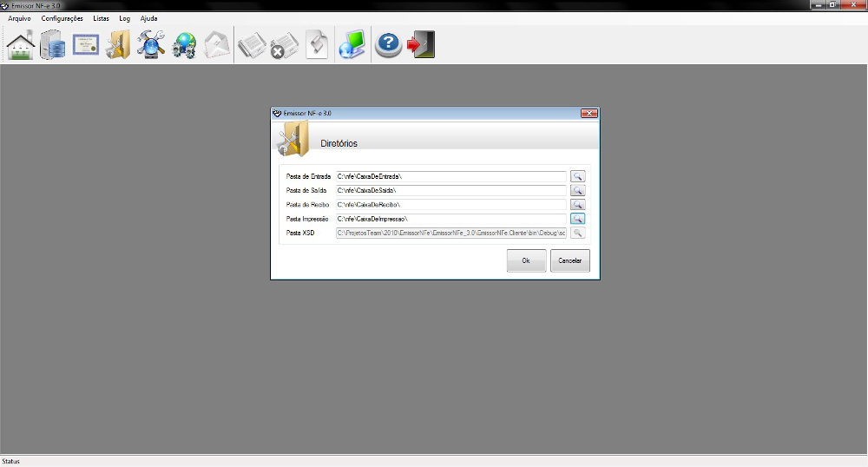
Task: Click the exit door icon in toolbar
Action: click(421, 44)
